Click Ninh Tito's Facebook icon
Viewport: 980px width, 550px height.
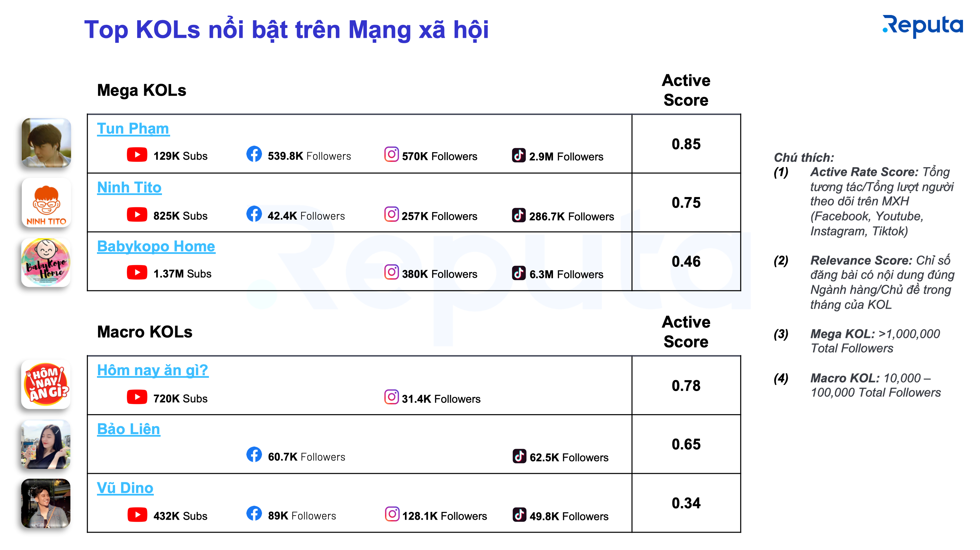[x=254, y=214]
